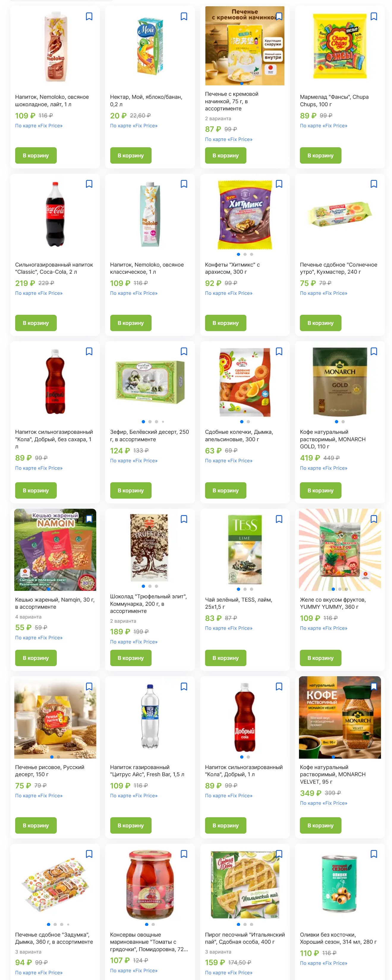Add MONARCH VELVET coffee to cart
Image resolution: width=392 pixels, height=980 pixels.
[320, 825]
